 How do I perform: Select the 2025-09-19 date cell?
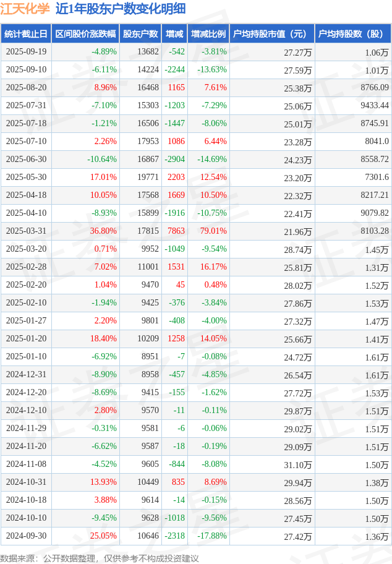pyautogui.click(x=26, y=52)
